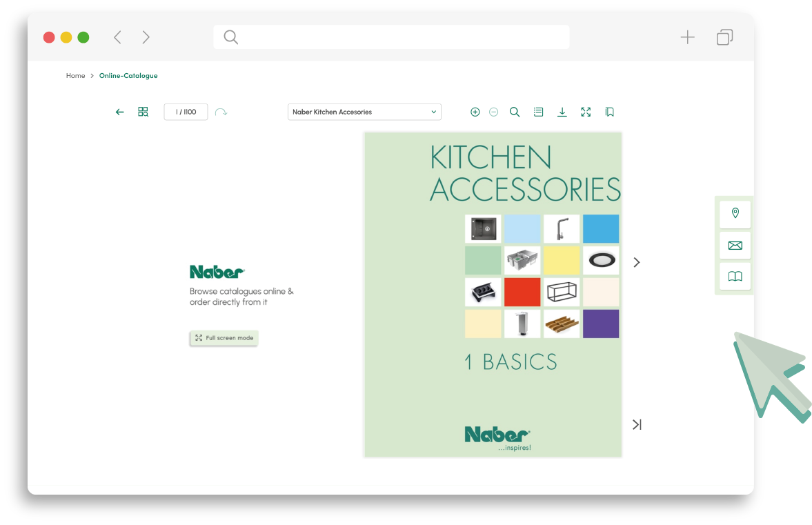Go to next catalogue page arrow

click(637, 262)
